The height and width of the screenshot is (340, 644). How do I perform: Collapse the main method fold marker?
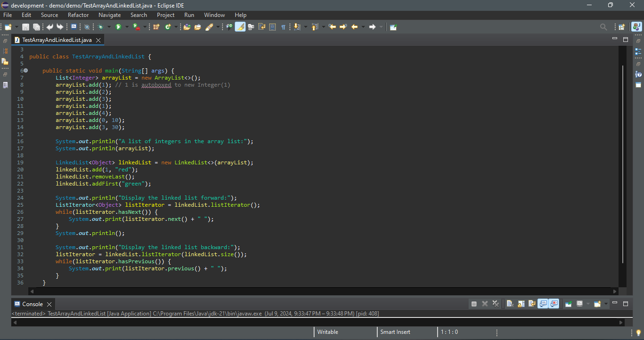point(25,71)
